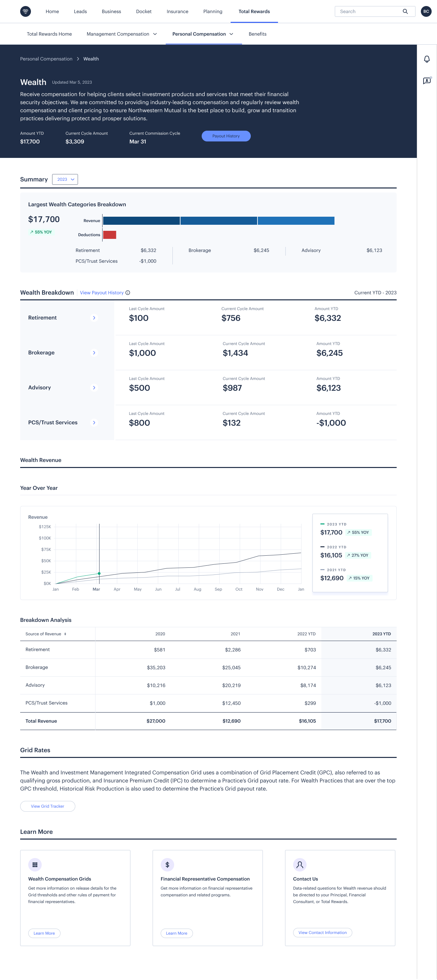Click the 2023 YTD column header
Image resolution: width=437 pixels, height=980 pixels.
click(382, 634)
